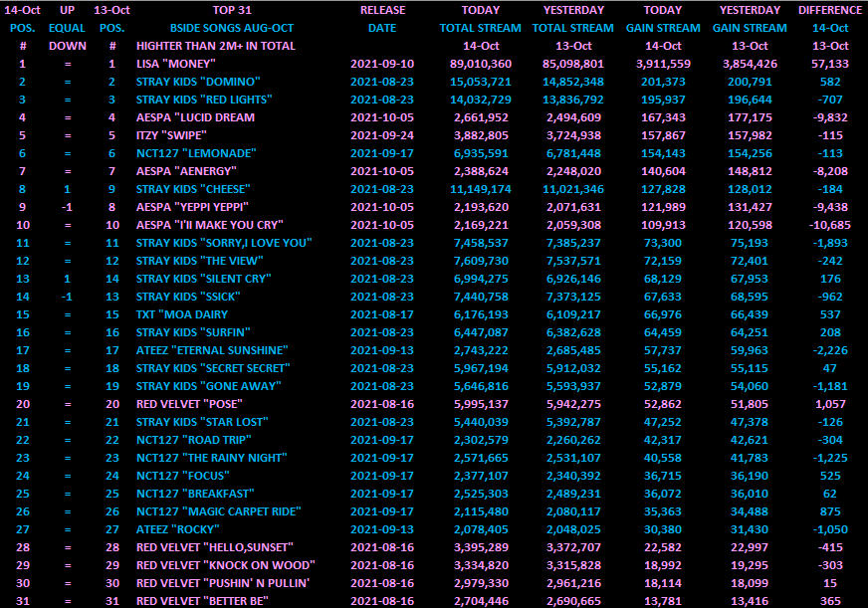Click NCT127 "MAGIC CARPET RIDE" title

coord(219,511)
